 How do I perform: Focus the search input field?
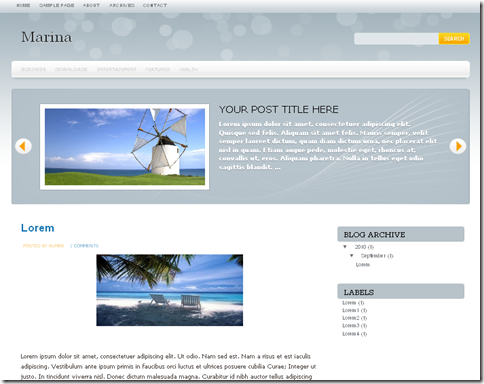click(396, 39)
